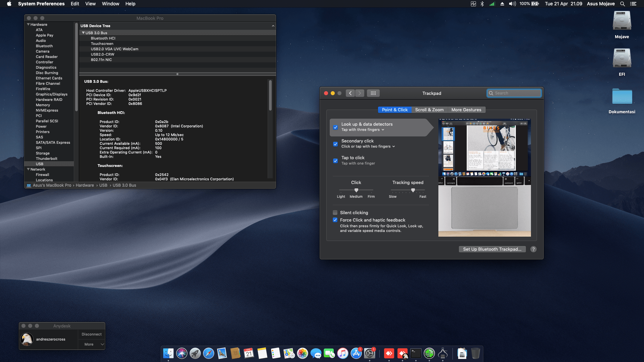
Task: Open Notification Center from menu bar
Action: (633, 4)
